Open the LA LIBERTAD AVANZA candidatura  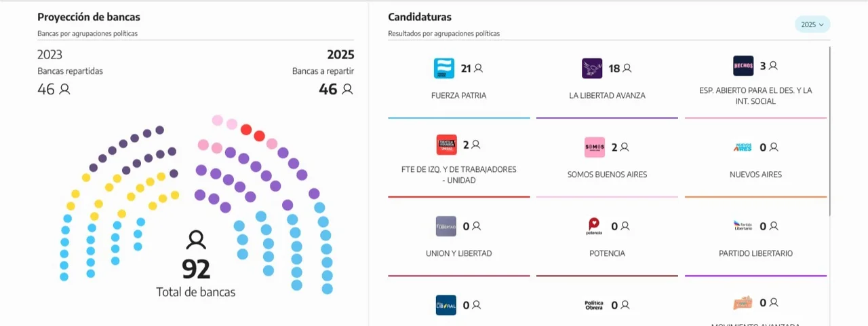click(607, 96)
